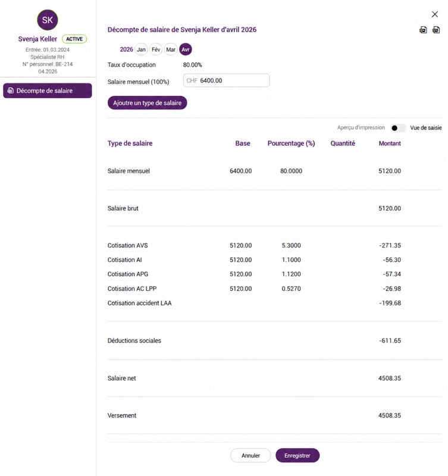Viewport: 448px width, 476px height.
Task: Select the Mar month tab
Action: point(171,49)
